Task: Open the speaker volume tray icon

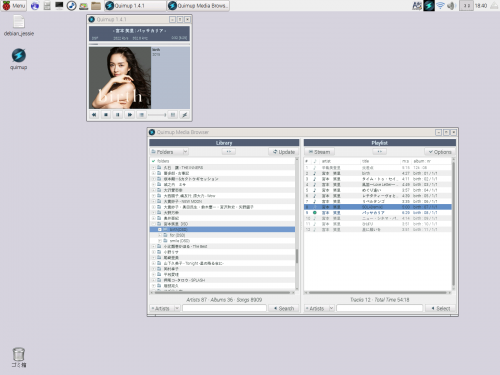Action: [x=451, y=6]
